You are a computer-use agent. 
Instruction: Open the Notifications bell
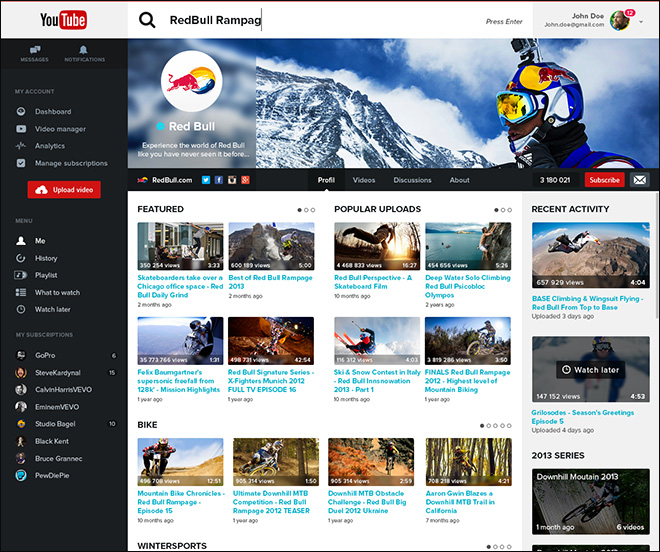pyautogui.click(x=84, y=53)
